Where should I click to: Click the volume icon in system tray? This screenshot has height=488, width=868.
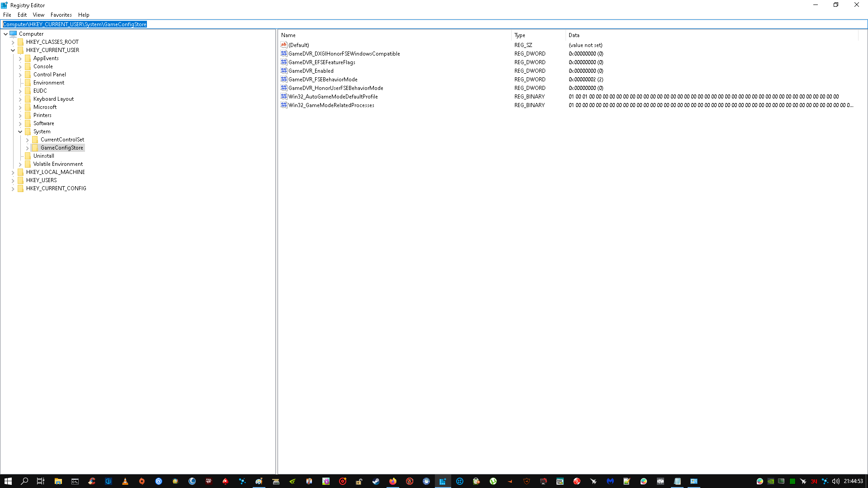835,481
